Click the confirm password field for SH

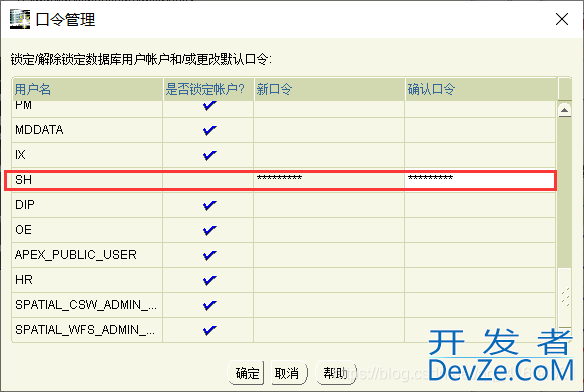pos(480,180)
